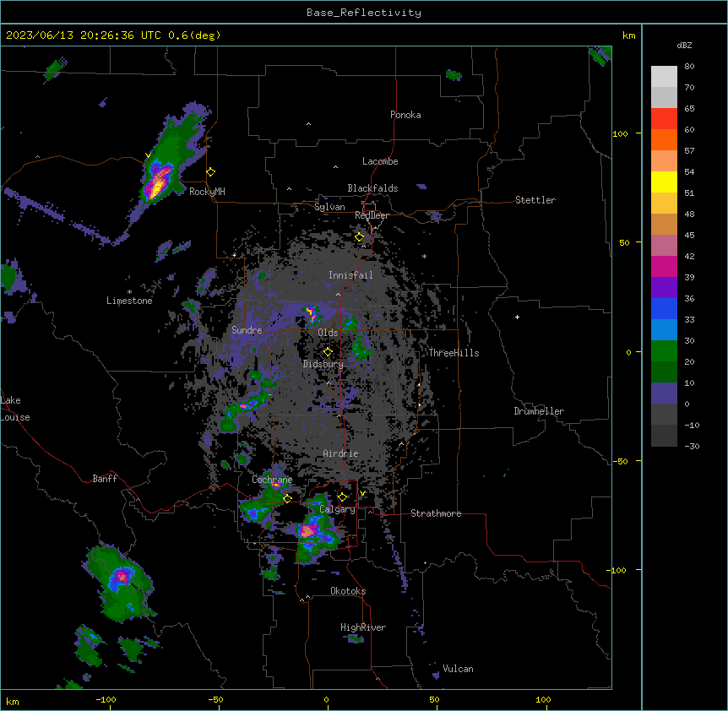Select the red 60-65 dBZ legend swatch
Screen dimensions: 728x711
(x=664, y=119)
